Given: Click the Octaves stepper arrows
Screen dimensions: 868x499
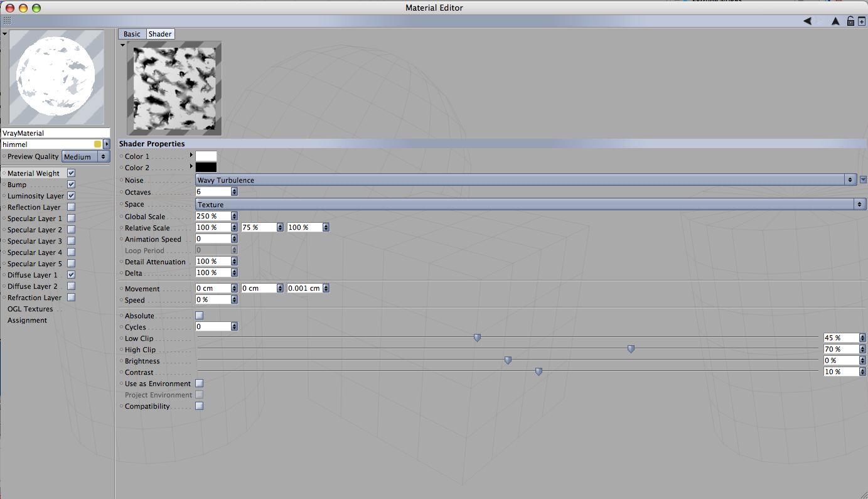Looking at the screenshot, I should tap(235, 192).
